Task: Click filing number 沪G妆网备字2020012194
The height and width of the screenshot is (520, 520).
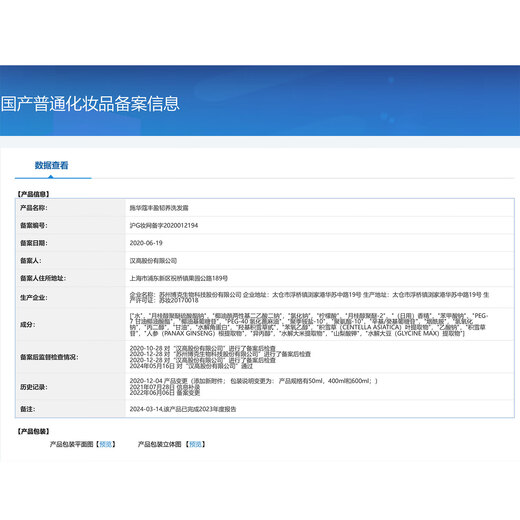Action: [x=164, y=226]
